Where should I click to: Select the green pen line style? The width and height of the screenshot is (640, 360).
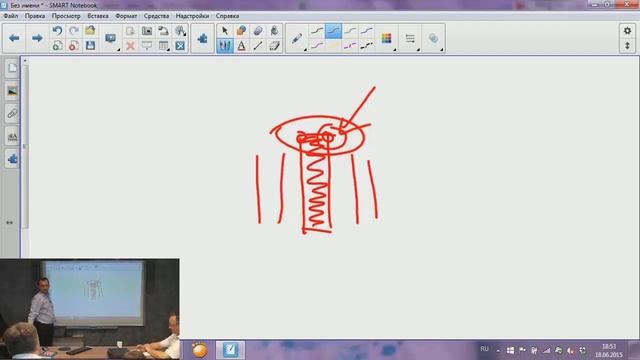[x=350, y=31]
